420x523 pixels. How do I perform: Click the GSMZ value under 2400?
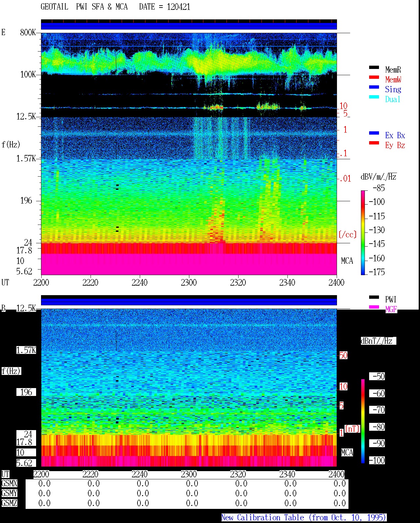pos(340,503)
